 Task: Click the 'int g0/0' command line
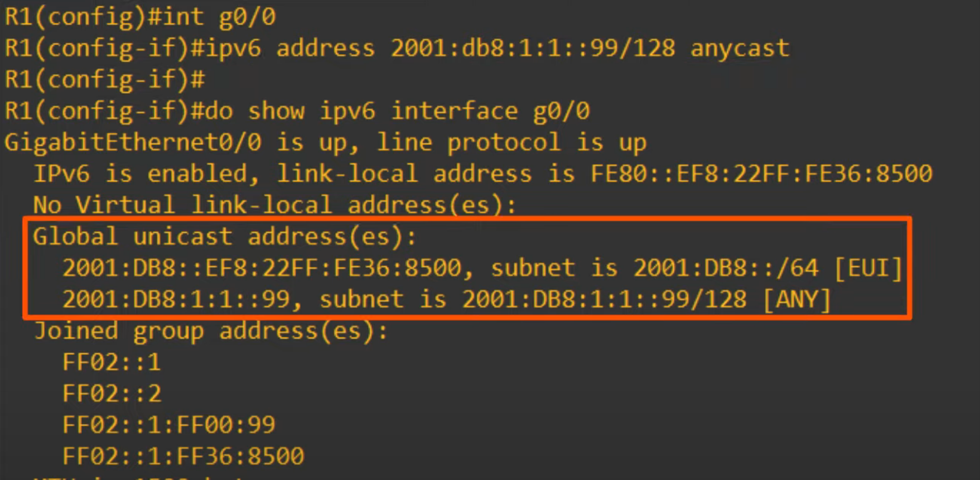[x=140, y=17]
